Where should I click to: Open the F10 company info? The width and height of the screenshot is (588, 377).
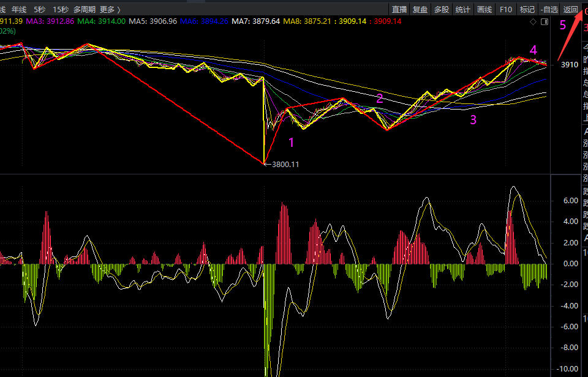click(505, 10)
